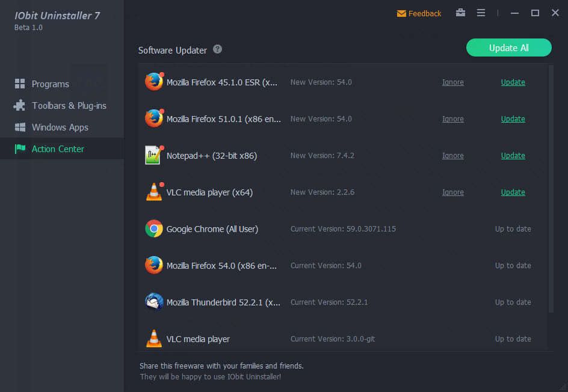Maximize the IObit Uninstaller window
Viewport: 568px width, 392px height.
click(x=535, y=13)
